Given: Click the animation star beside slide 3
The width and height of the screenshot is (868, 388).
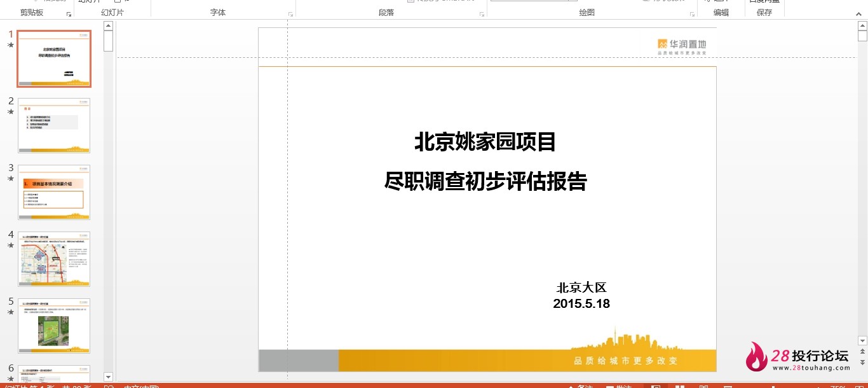Looking at the screenshot, I should point(10,179).
